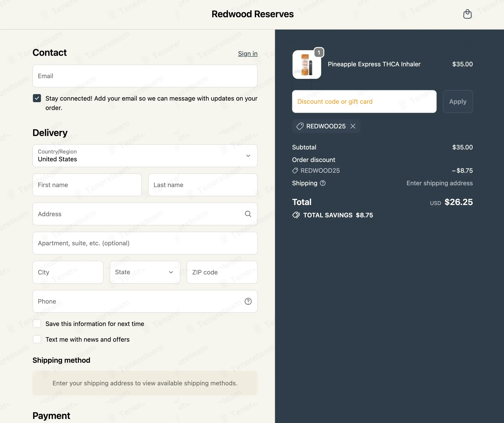The height and width of the screenshot is (423, 504).
Task: Focus the Discount code or gift card field
Action: click(x=364, y=101)
